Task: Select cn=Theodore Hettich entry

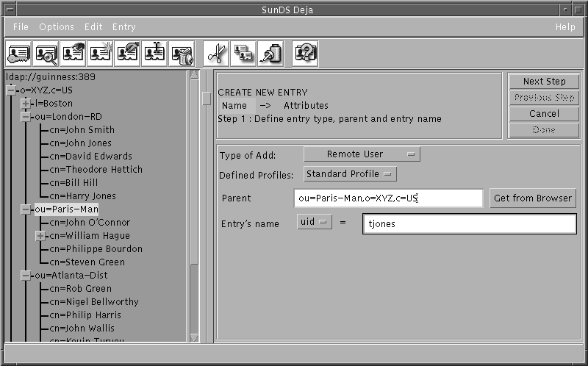Action: pos(96,170)
